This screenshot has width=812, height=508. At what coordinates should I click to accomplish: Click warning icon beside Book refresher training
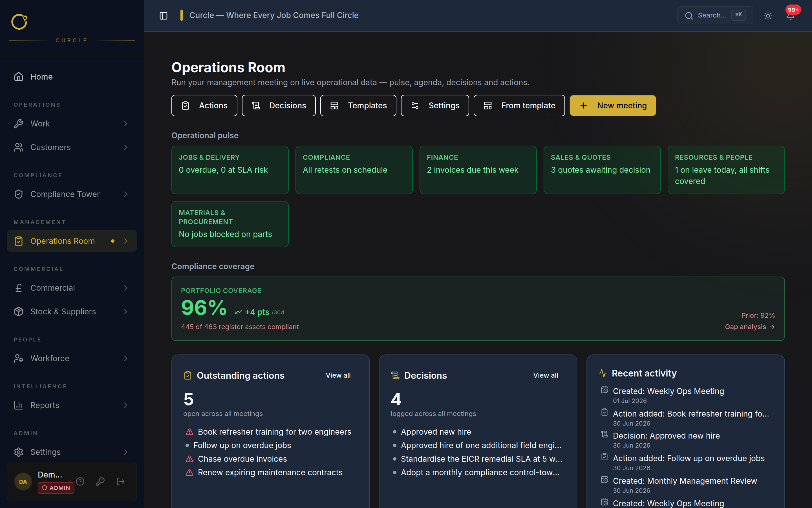(189, 432)
